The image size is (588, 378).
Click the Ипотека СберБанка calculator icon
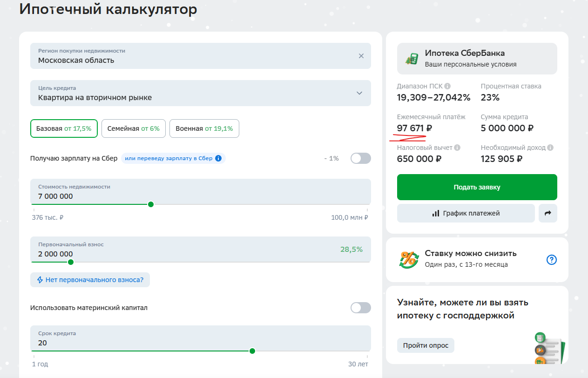[x=412, y=59]
